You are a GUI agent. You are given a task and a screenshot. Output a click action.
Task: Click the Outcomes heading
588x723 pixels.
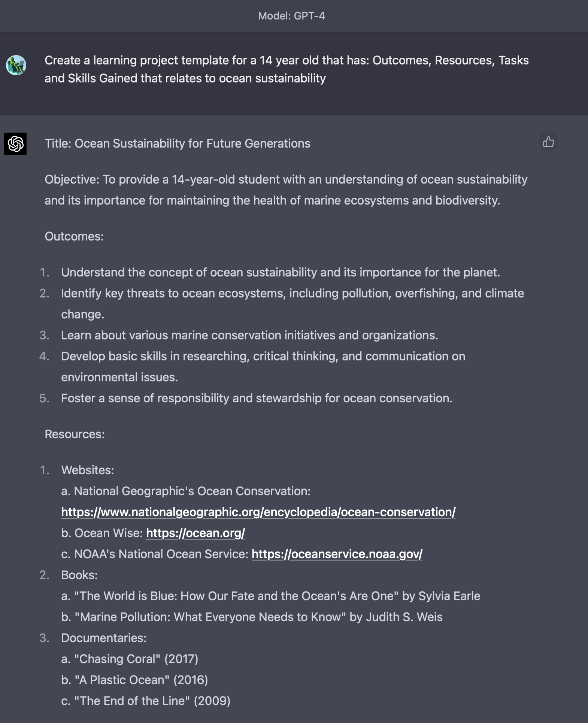[74, 236]
